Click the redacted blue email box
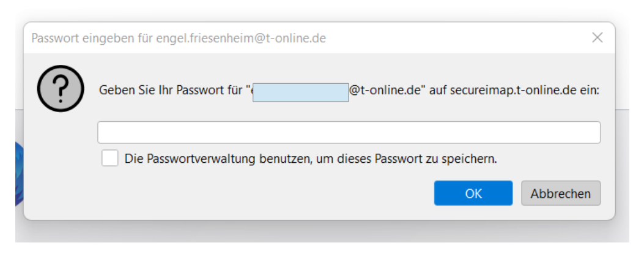This screenshot has width=644, height=259. click(301, 92)
